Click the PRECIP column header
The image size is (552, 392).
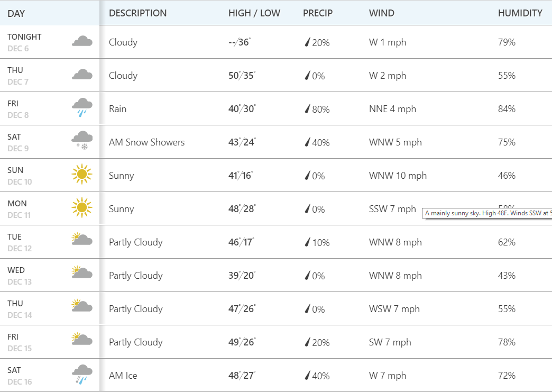click(318, 13)
